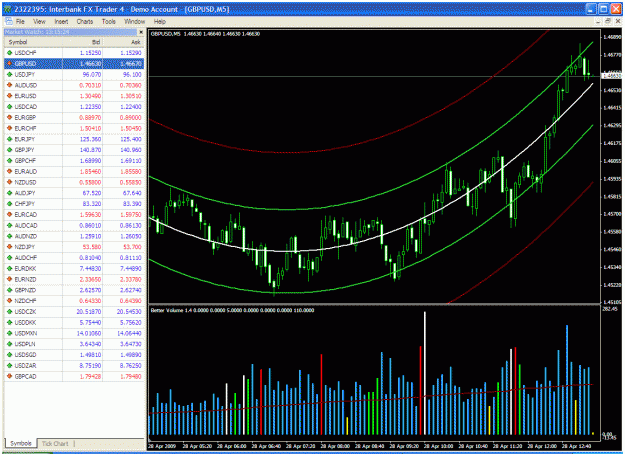Viewport: 625px width, 454px height.
Task: Open the Tools menu
Action: pos(108,22)
